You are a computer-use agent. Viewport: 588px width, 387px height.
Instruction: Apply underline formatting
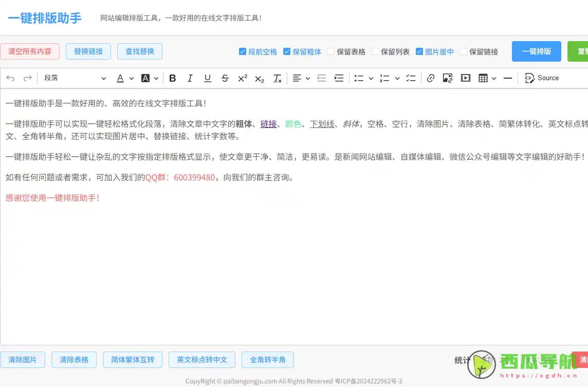[207, 78]
